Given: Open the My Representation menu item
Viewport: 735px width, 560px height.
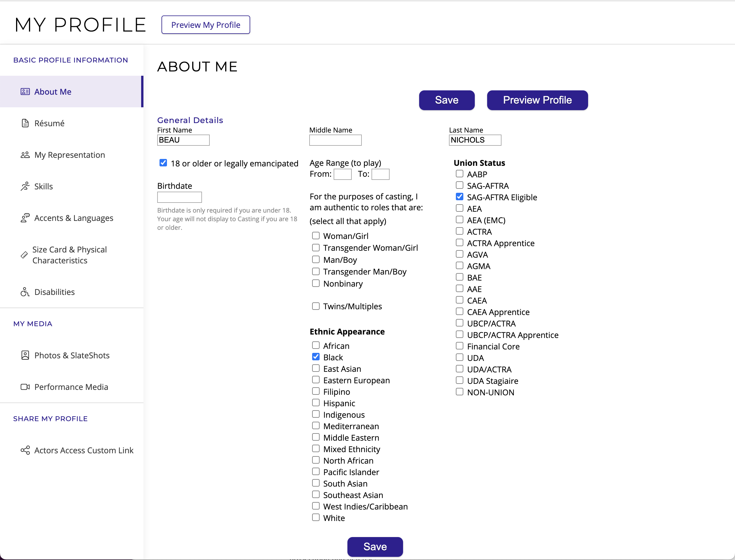Looking at the screenshot, I should (x=69, y=155).
